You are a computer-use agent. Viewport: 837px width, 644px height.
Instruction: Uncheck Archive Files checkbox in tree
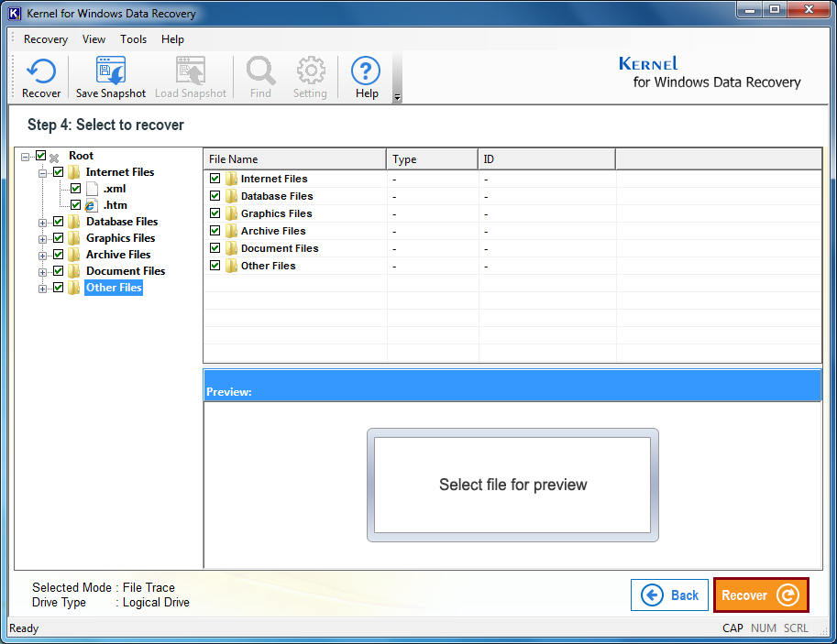pyautogui.click(x=58, y=255)
